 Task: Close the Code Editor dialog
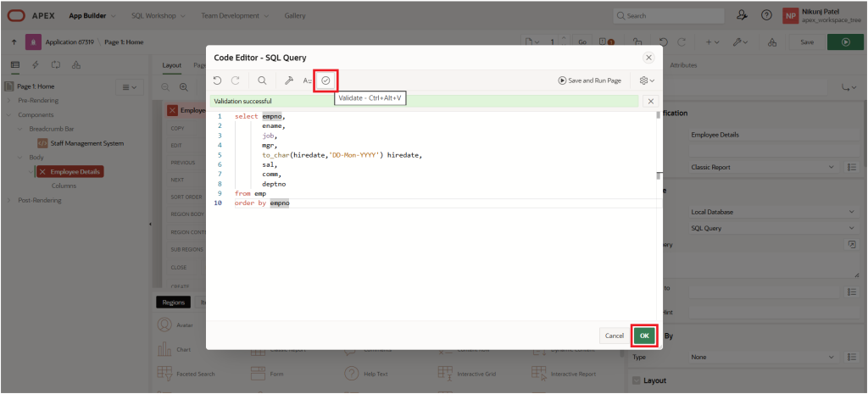coord(648,57)
